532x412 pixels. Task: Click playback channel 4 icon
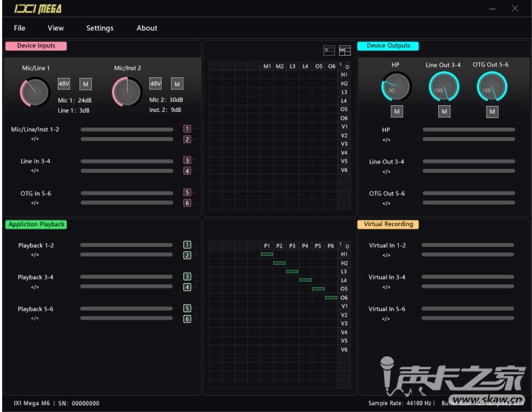(187, 287)
